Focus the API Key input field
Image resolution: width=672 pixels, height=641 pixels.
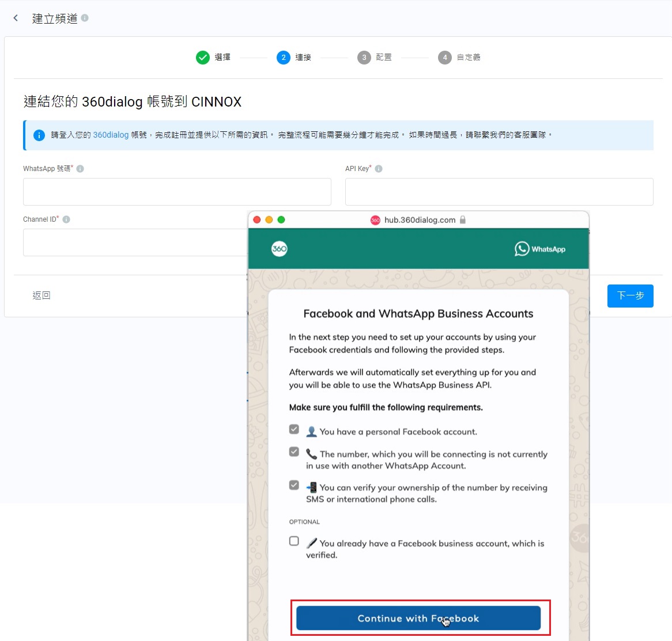(x=499, y=192)
